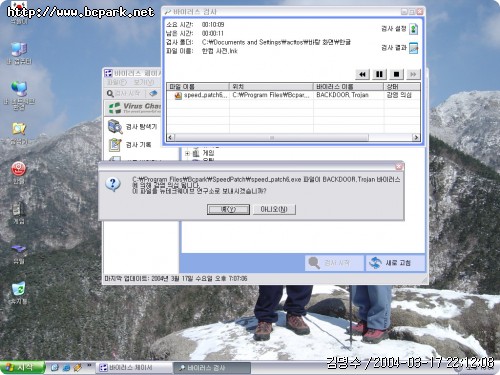
Task: Open the 검사 탐색기 sidebar item
Action: tap(132, 127)
